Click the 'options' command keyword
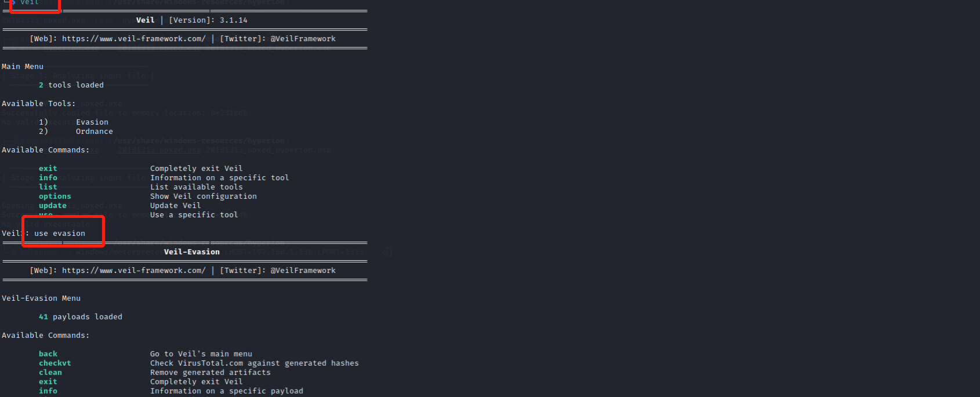The width and height of the screenshot is (980, 397). (55, 196)
